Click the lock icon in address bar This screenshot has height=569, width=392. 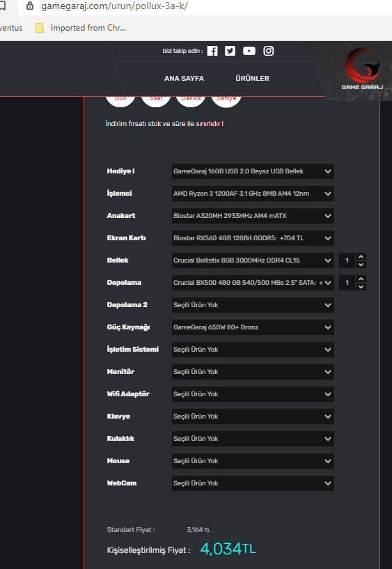click(x=30, y=6)
